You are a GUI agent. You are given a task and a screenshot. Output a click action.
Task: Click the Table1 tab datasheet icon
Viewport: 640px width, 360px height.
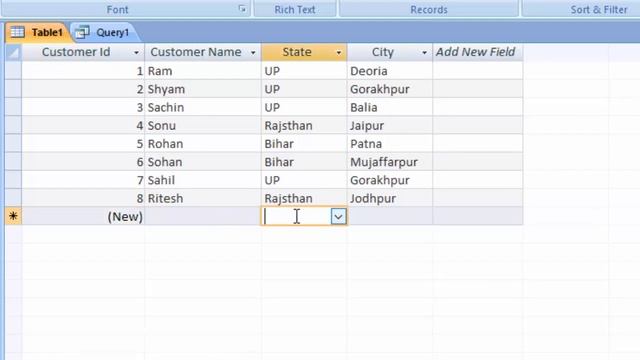(17, 32)
